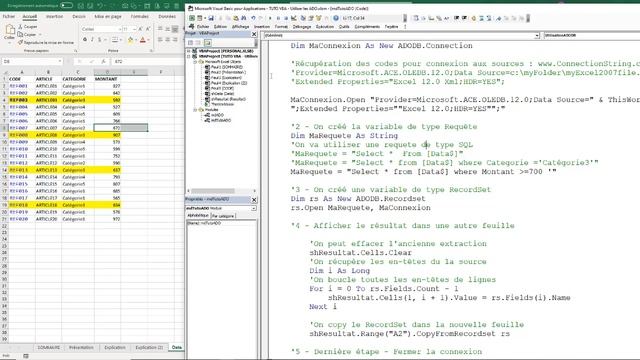Screen dimensions: 640x360
Task: Click the increase font size icon
Action: click(140, 29)
